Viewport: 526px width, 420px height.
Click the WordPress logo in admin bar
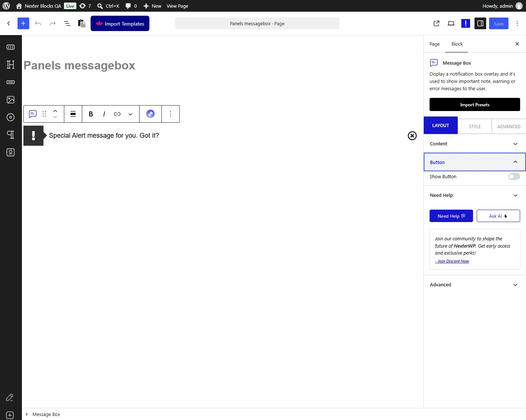click(x=6, y=6)
